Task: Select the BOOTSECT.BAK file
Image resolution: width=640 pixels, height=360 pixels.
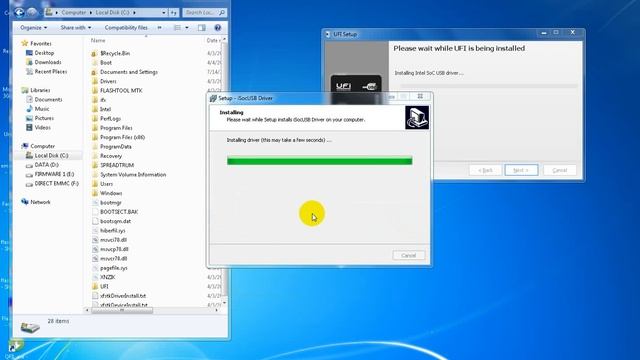Action: (119, 212)
